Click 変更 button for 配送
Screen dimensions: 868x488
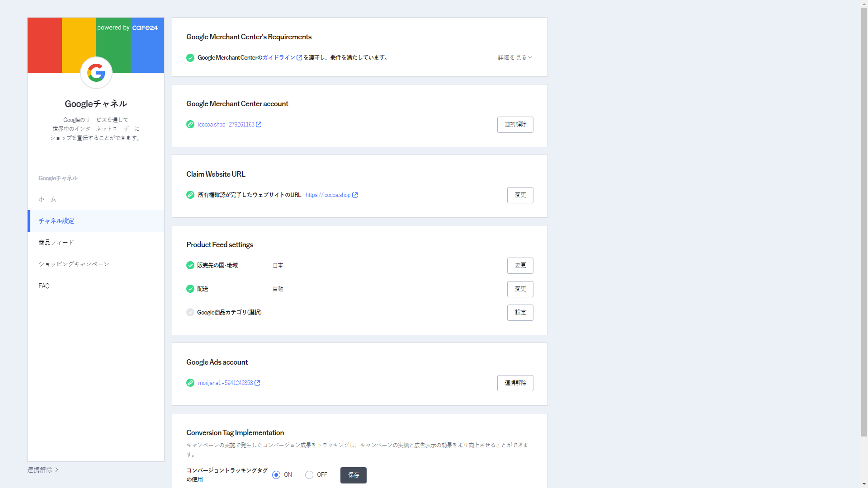point(520,289)
